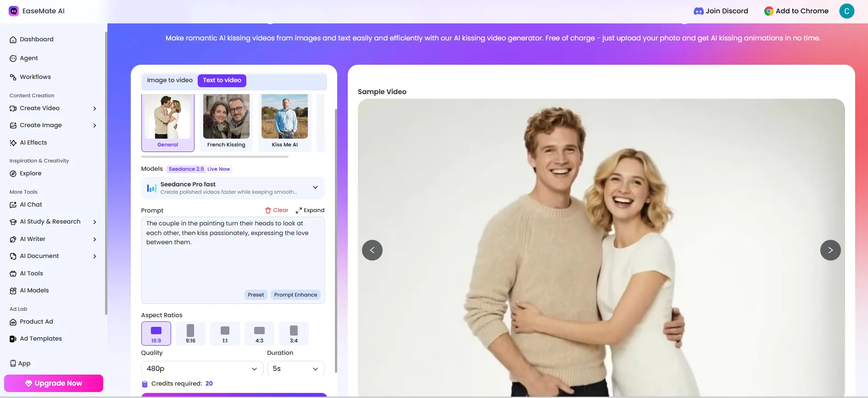The width and height of the screenshot is (868, 398).
Task: Select the Kiss Me AI template thumbnail
Action: pos(285,122)
